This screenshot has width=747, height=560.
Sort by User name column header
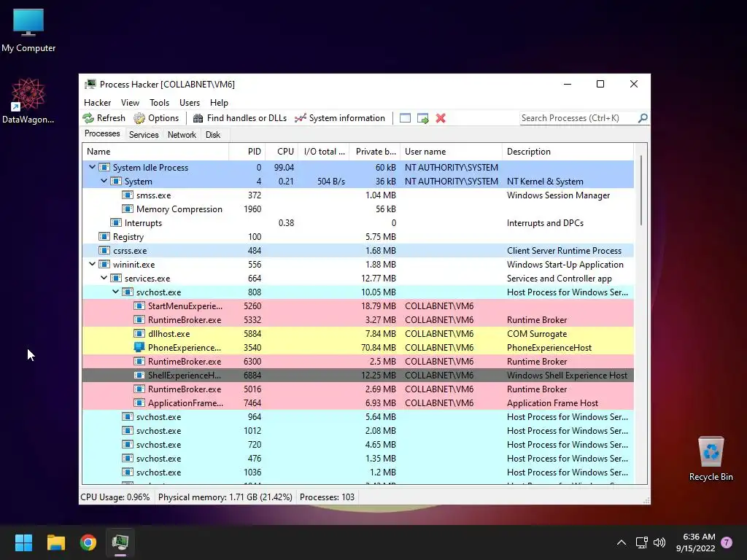pos(451,152)
